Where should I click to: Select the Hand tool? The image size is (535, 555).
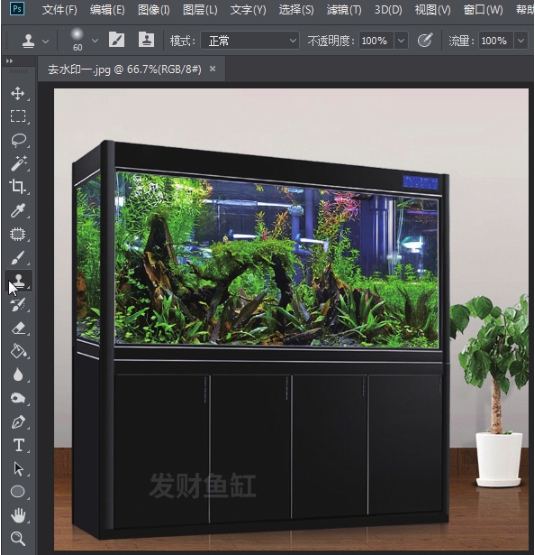pyautogui.click(x=18, y=515)
